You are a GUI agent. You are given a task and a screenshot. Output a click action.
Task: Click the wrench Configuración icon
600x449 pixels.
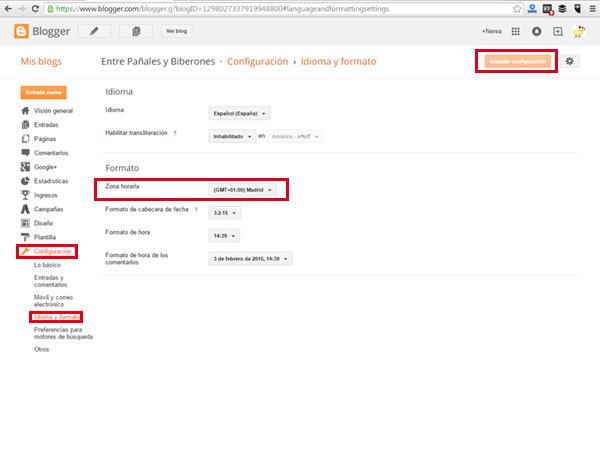click(25, 251)
